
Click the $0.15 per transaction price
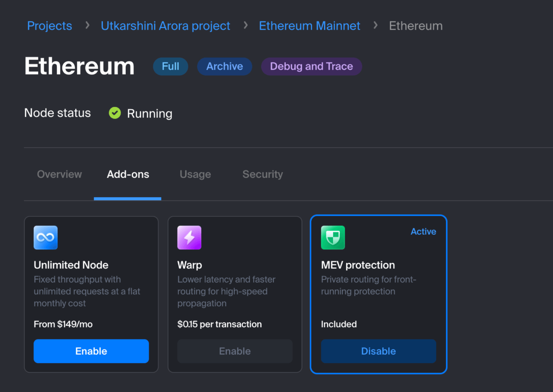(220, 325)
